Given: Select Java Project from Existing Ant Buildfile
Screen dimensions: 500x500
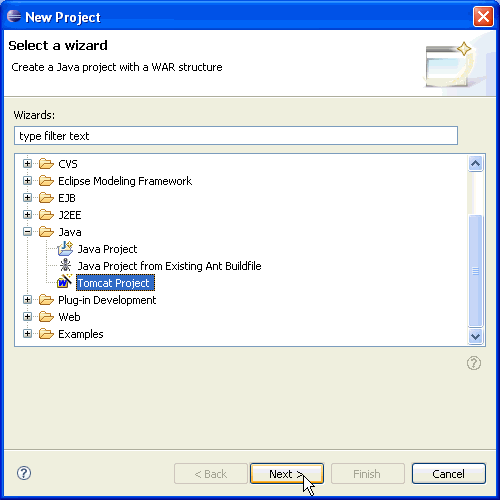Looking at the screenshot, I should (169, 266).
